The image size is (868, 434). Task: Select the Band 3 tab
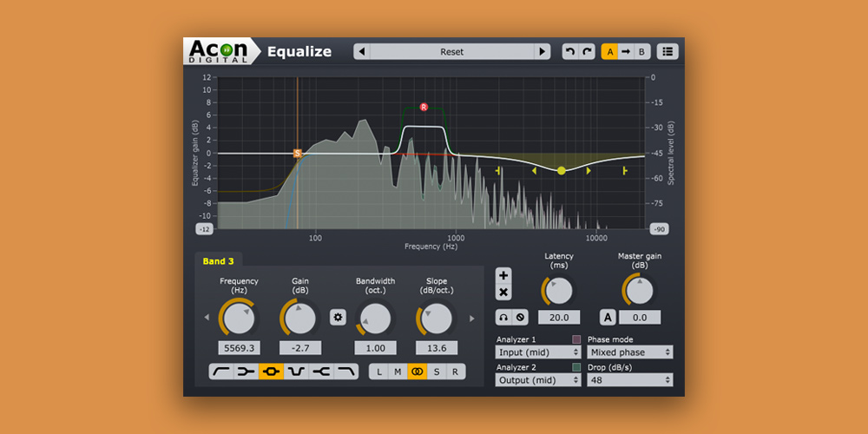[x=219, y=261]
